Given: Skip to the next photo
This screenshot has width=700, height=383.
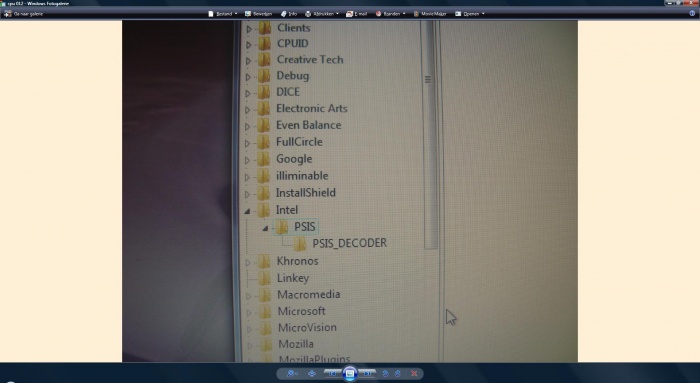Looking at the screenshot, I should pyautogui.click(x=367, y=374).
